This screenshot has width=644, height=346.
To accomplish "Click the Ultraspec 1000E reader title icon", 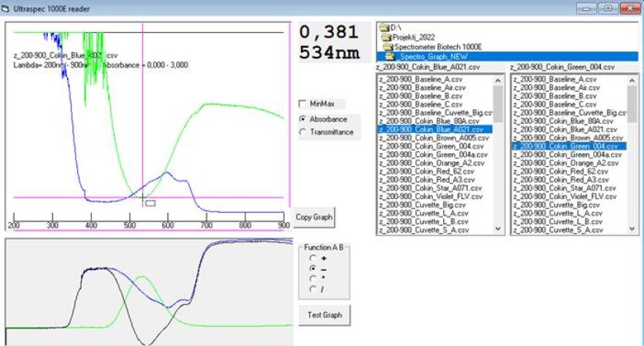I will tap(5, 8).
